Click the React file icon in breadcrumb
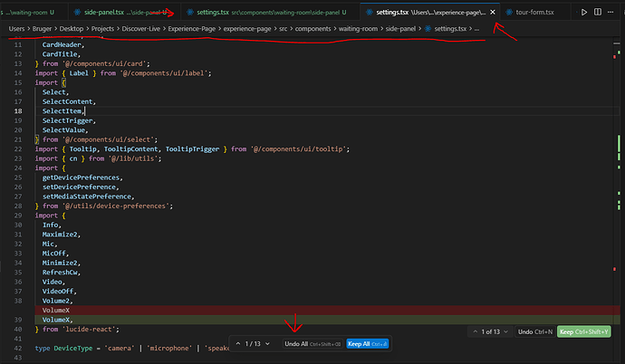The width and height of the screenshot is (625, 364). coord(428,29)
